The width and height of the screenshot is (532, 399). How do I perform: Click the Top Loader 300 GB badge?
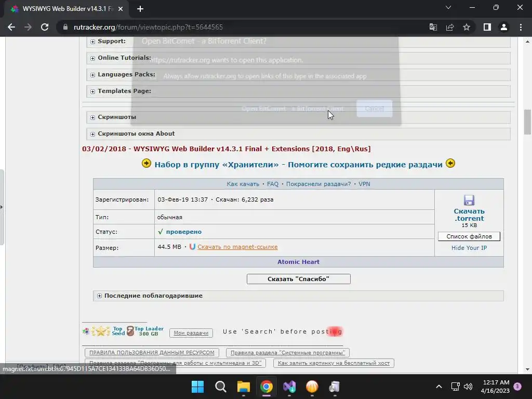[145, 331]
